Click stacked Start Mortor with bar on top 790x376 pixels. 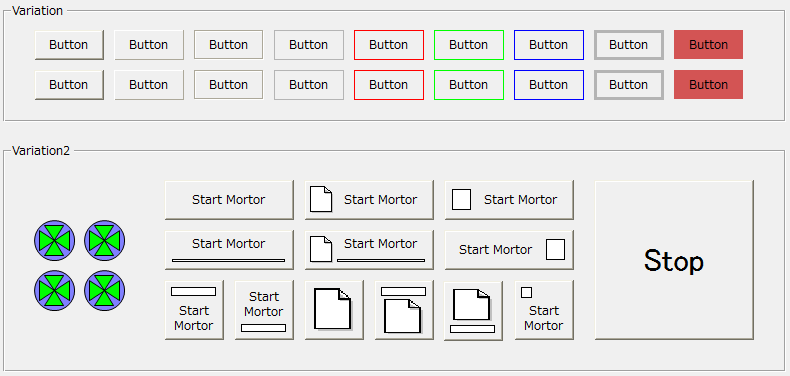(x=194, y=310)
